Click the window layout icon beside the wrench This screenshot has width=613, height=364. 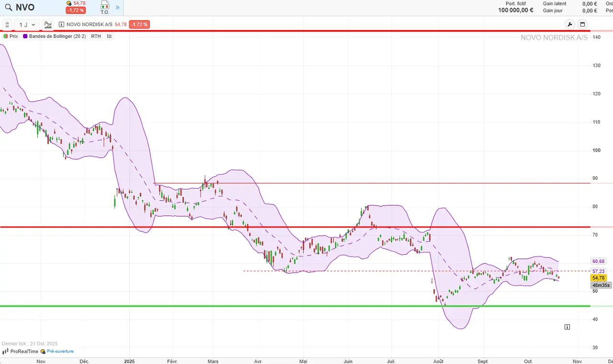coord(582,24)
